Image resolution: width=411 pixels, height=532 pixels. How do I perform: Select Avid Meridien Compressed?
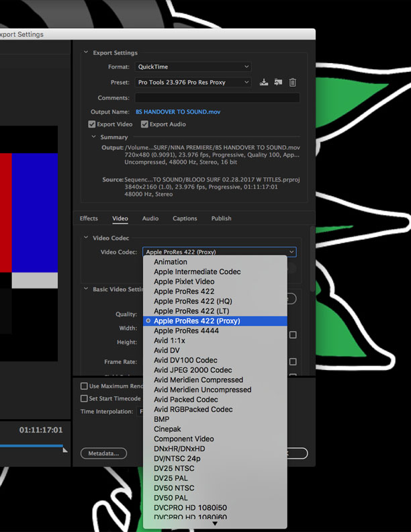pyautogui.click(x=215, y=380)
